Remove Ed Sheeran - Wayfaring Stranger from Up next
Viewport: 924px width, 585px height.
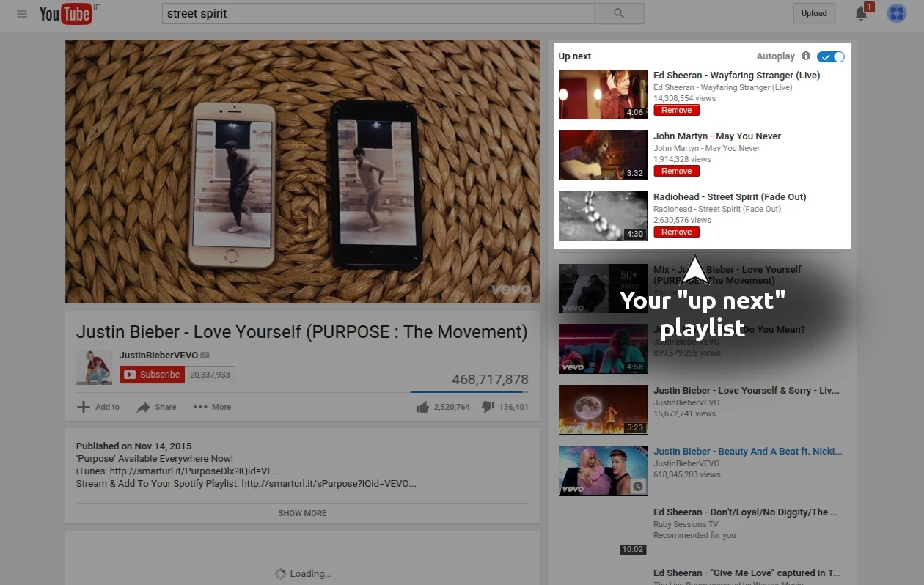675,110
